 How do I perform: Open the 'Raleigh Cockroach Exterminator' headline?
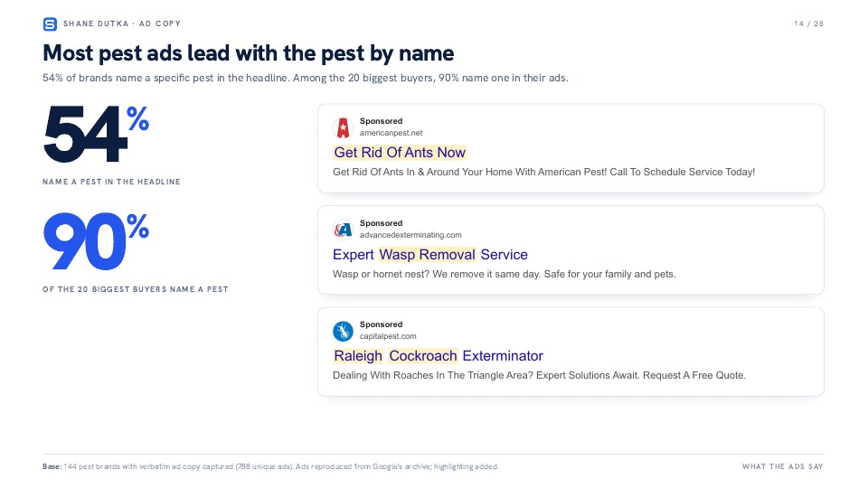pyautogui.click(x=439, y=356)
